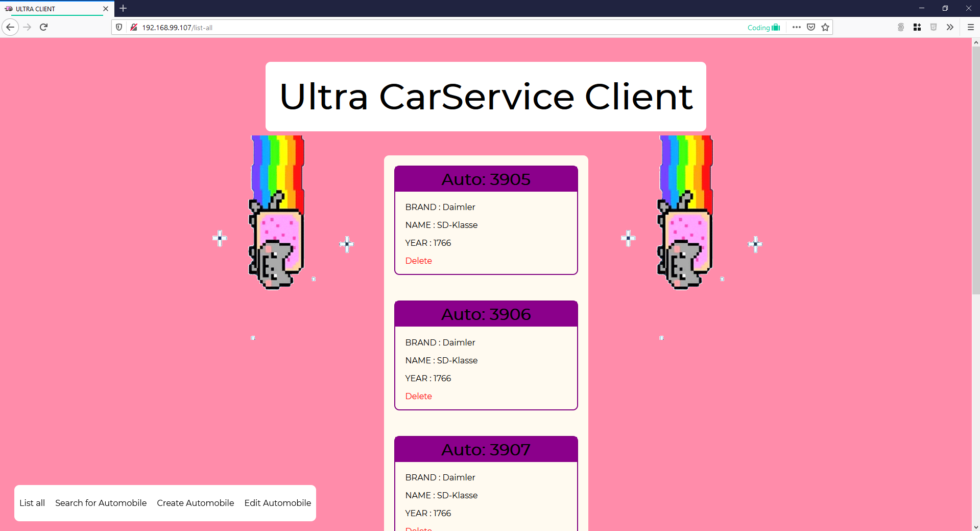Open the Firefox hamburger menu
The height and width of the screenshot is (531, 980).
971,27
